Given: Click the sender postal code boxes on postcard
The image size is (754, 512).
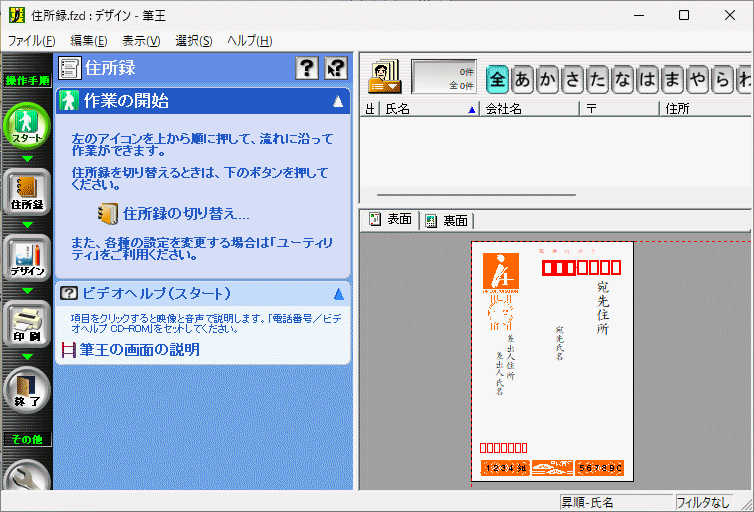Looking at the screenshot, I should point(503,448).
